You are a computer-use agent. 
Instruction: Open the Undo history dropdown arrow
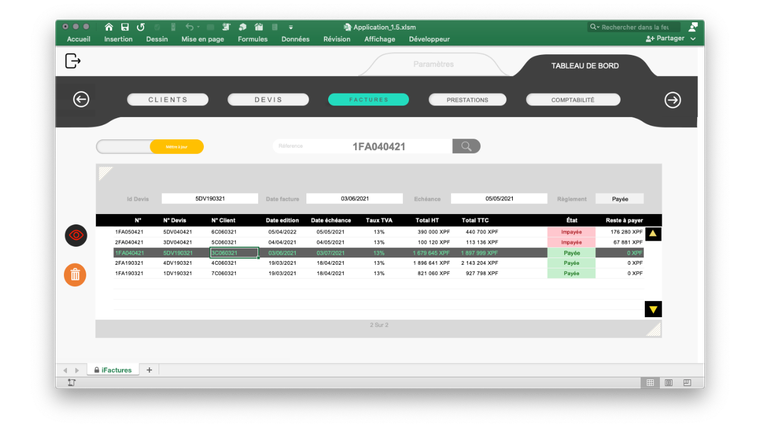click(198, 27)
